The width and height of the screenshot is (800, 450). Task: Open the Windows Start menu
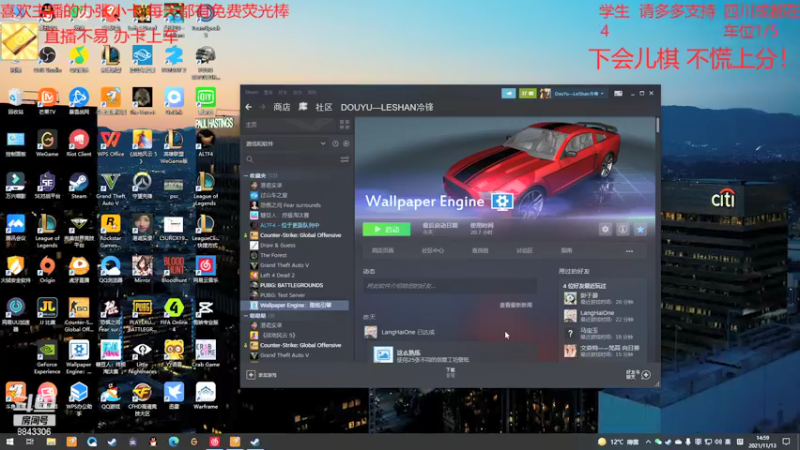tap(9, 442)
